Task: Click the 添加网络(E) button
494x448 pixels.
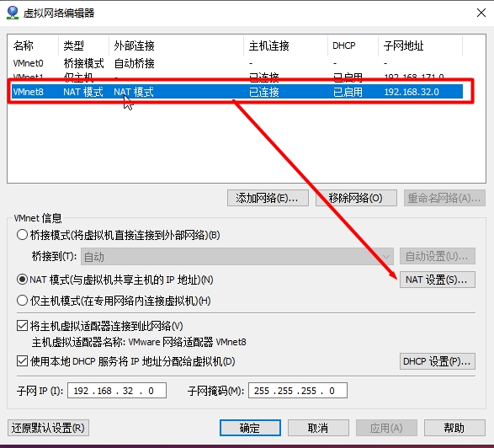Action: click(x=268, y=198)
